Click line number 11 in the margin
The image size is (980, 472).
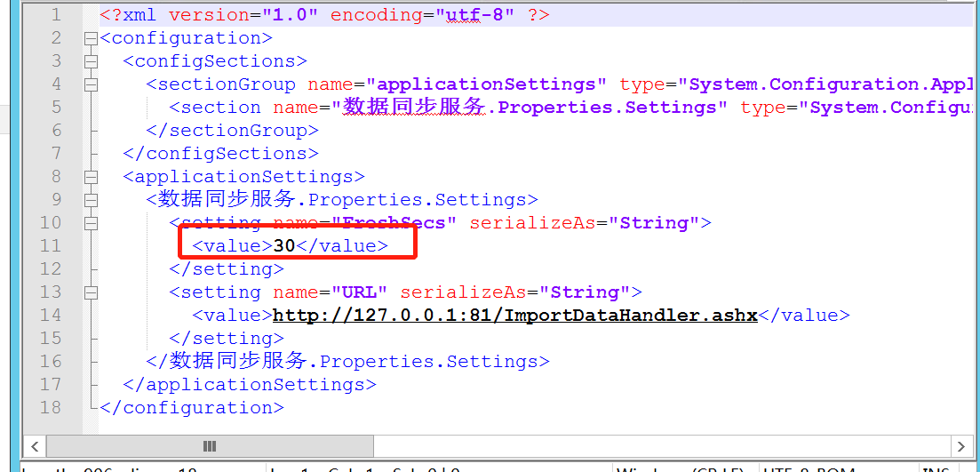[51, 246]
